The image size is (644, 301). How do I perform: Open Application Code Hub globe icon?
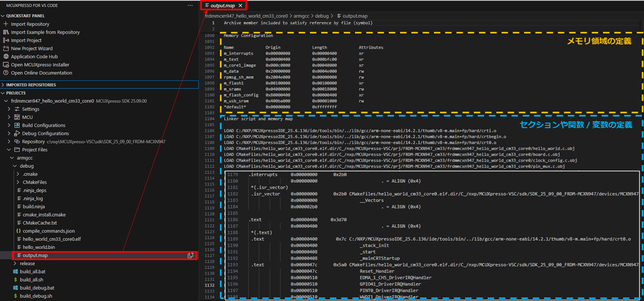[6, 57]
